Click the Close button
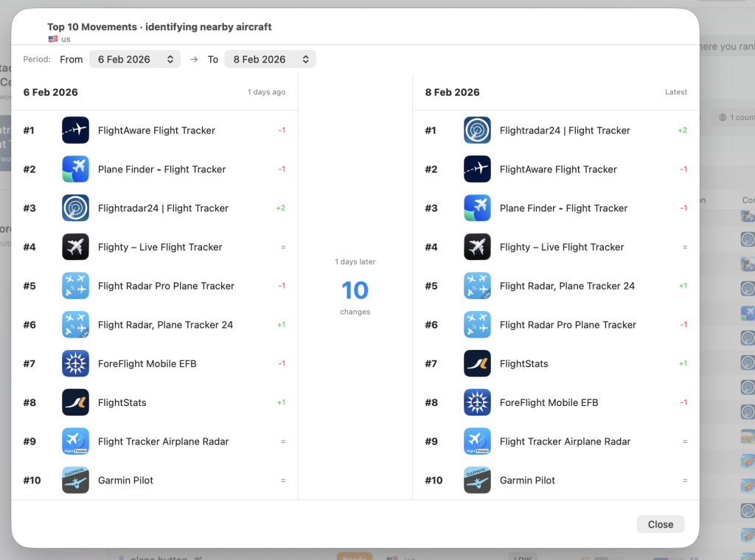Screen dimensions: 755x560 pos(661,525)
